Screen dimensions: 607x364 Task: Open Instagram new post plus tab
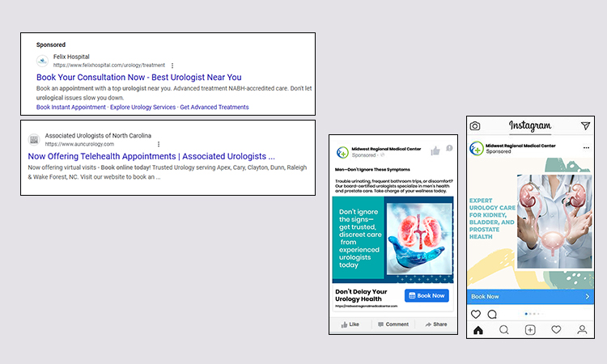[x=530, y=330]
